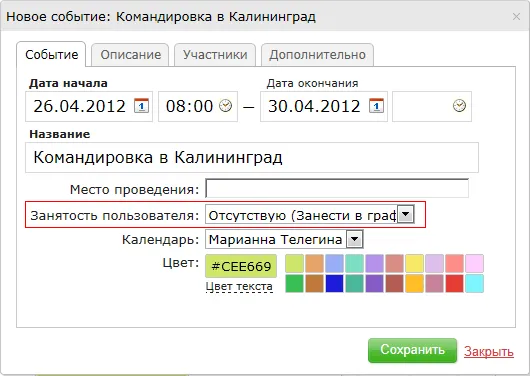This screenshot has height=376, width=530.
Task: Pick the pale lilac swatch in top row
Action: coord(434,263)
